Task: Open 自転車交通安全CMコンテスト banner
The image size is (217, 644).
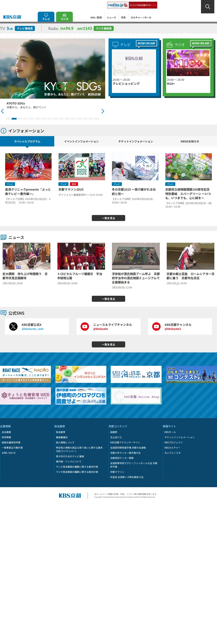Action: (191, 374)
